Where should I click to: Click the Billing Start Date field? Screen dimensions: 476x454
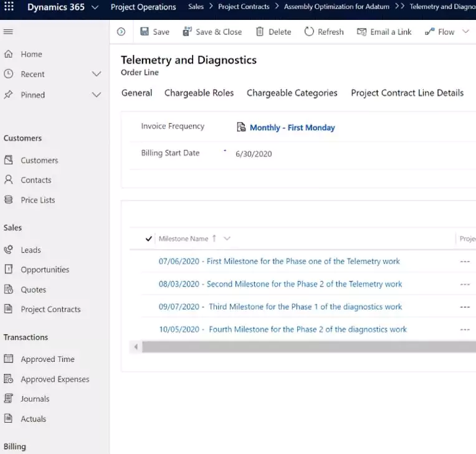[254, 154]
